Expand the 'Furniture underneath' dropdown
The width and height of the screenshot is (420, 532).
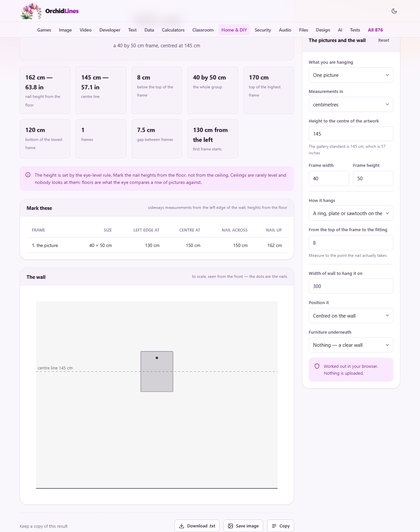point(351,345)
